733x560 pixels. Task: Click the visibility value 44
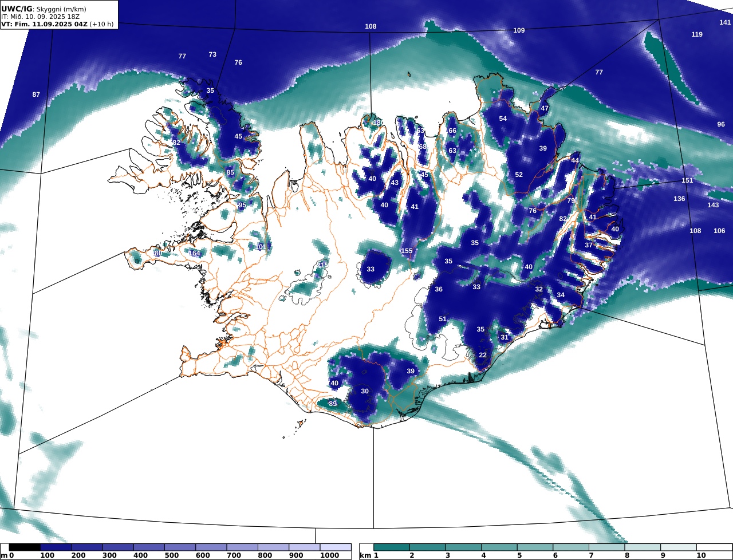(x=575, y=160)
